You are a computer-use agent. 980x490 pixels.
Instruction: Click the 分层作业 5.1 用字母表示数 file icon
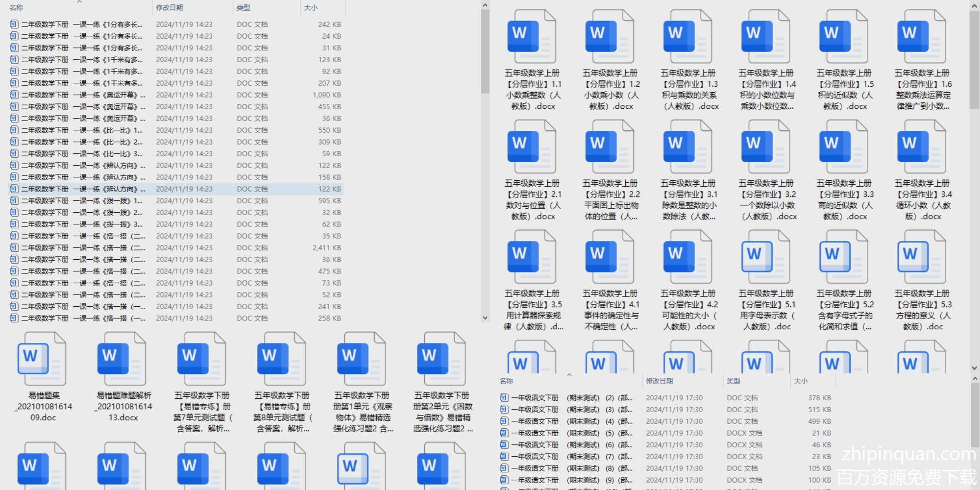pyautogui.click(x=765, y=258)
